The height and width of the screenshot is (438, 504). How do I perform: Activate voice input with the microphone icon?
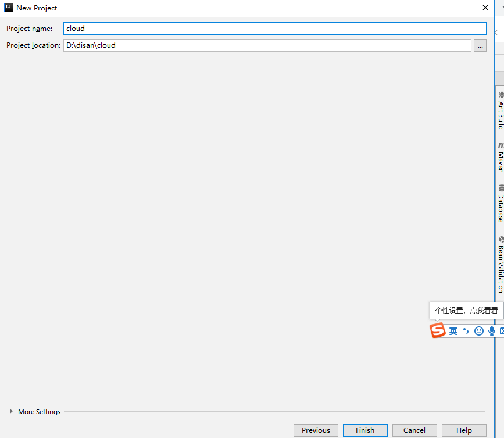(491, 330)
